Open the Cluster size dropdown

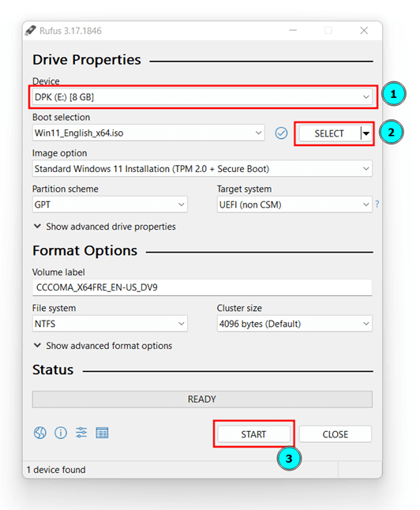(x=294, y=324)
